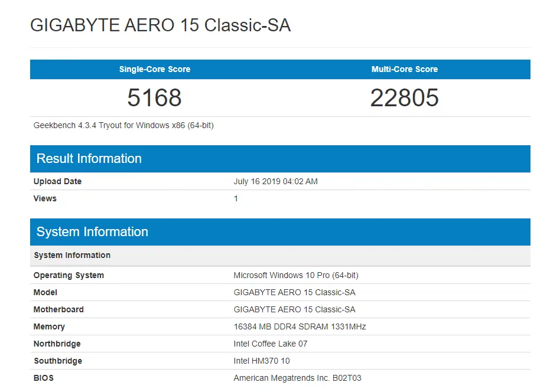Click the blue System Information section header
The height and width of the screenshot is (392, 550).
[x=280, y=232]
